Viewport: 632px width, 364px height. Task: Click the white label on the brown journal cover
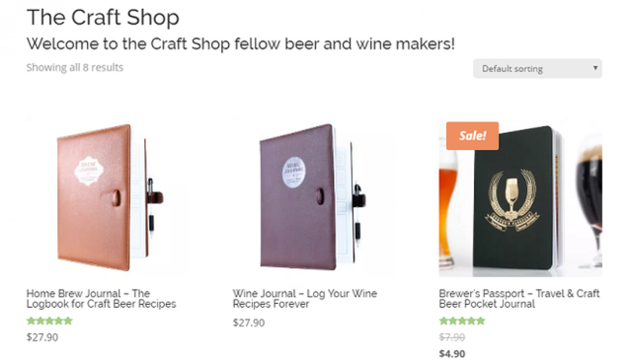88,171
